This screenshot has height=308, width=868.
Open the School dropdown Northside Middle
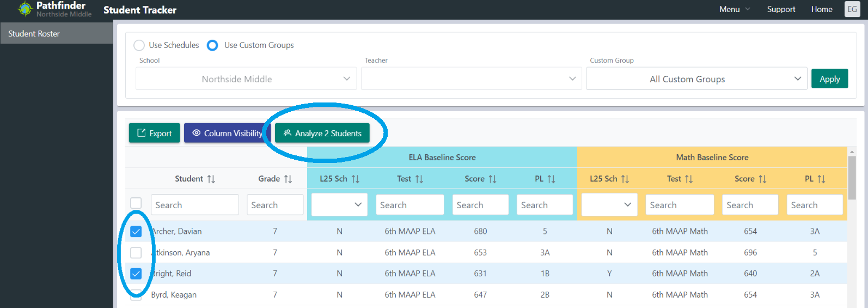click(x=246, y=79)
